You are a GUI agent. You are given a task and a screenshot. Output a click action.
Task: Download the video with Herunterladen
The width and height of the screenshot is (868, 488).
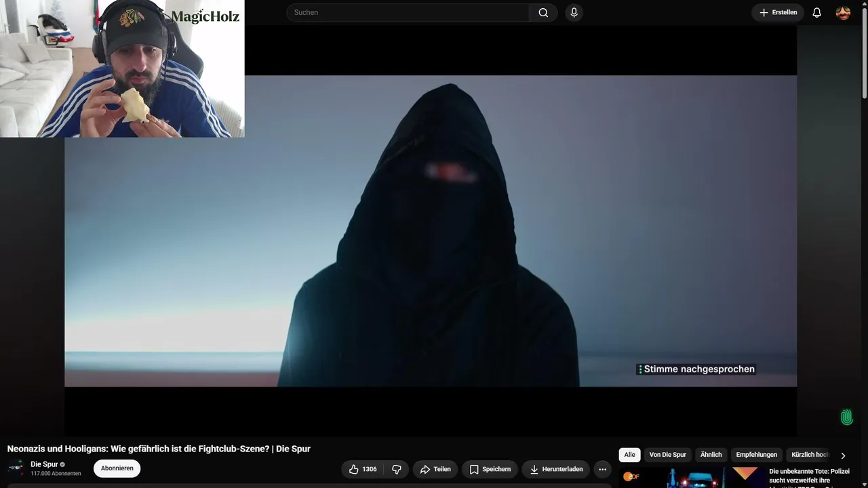click(555, 469)
